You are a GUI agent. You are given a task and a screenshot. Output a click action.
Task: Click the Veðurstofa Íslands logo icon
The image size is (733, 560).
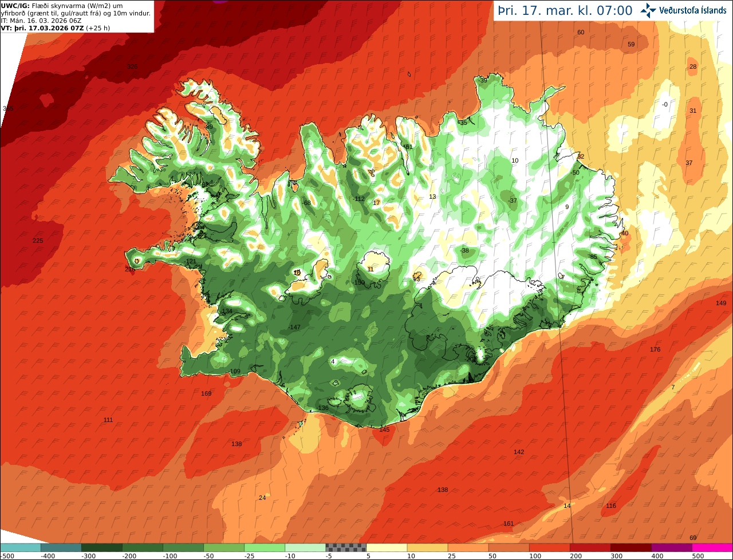pos(648,10)
